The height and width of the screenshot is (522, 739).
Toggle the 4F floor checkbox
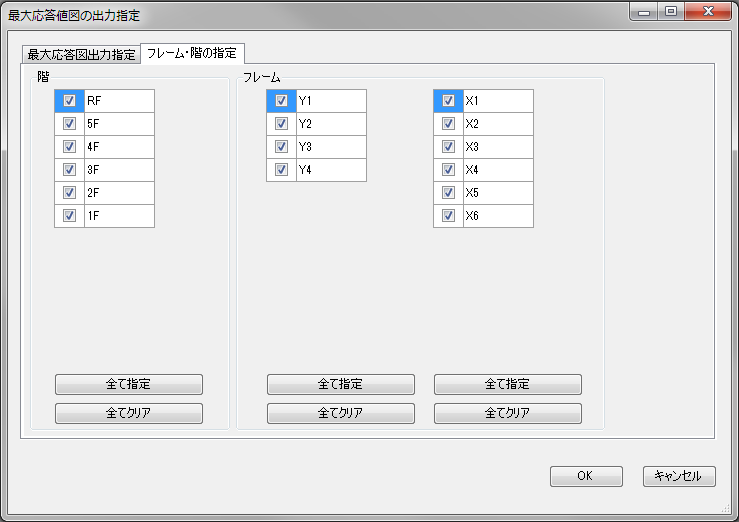coord(69,147)
